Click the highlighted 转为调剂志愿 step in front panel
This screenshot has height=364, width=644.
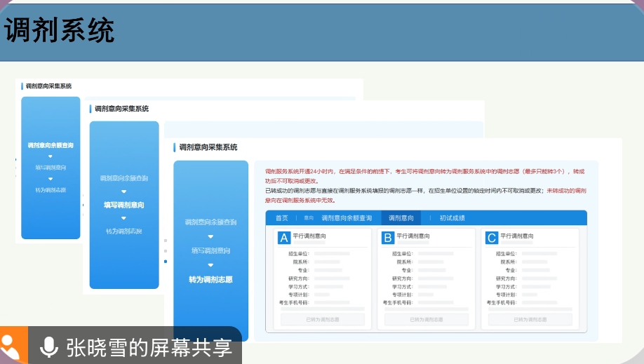(210, 279)
